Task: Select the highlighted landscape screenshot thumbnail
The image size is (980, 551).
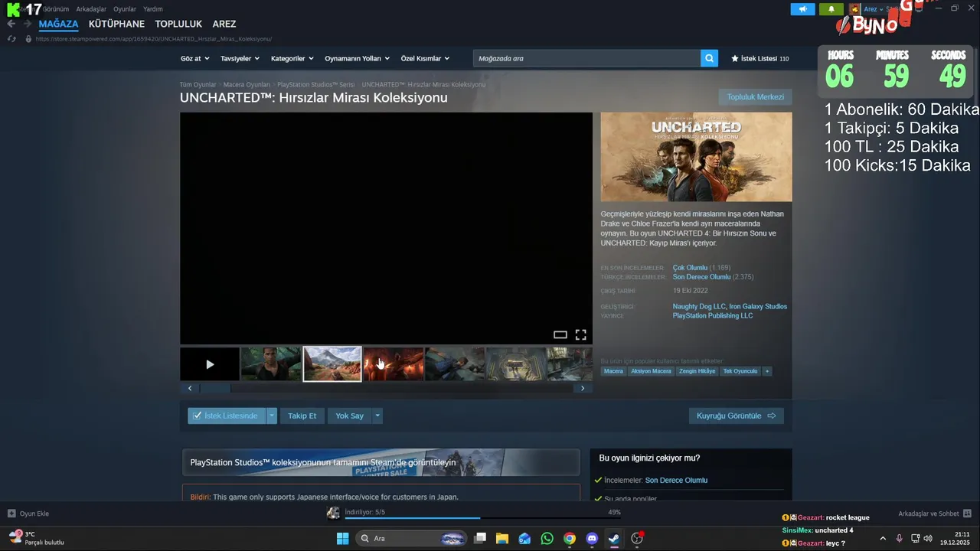Action: click(x=332, y=364)
